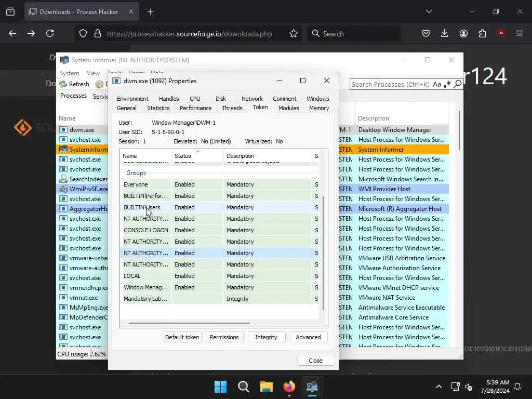Expand the list all tabs chevron
532x399 pixels.
coord(429,11)
